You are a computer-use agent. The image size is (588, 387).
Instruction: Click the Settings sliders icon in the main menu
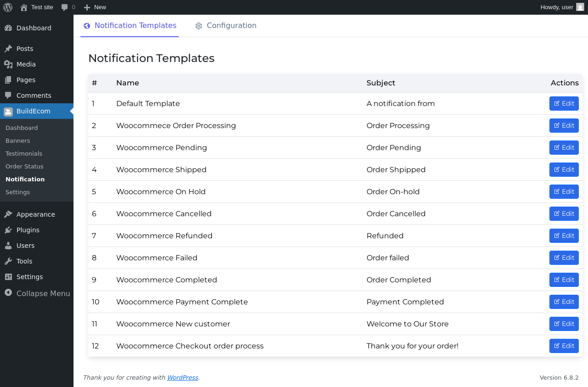[8, 277]
